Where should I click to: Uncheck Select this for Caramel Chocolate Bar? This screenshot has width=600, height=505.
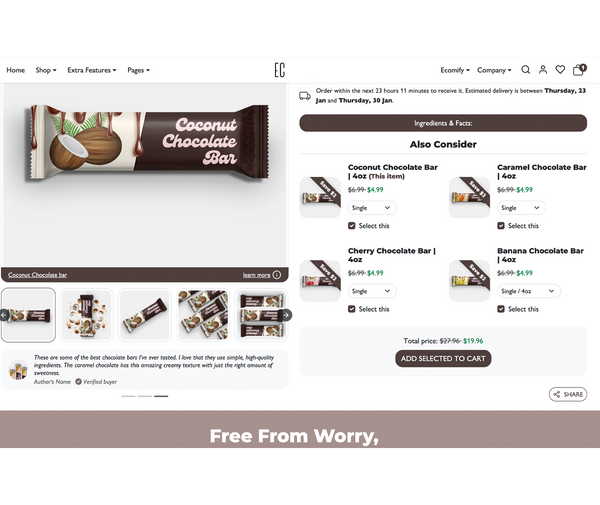pyautogui.click(x=501, y=226)
